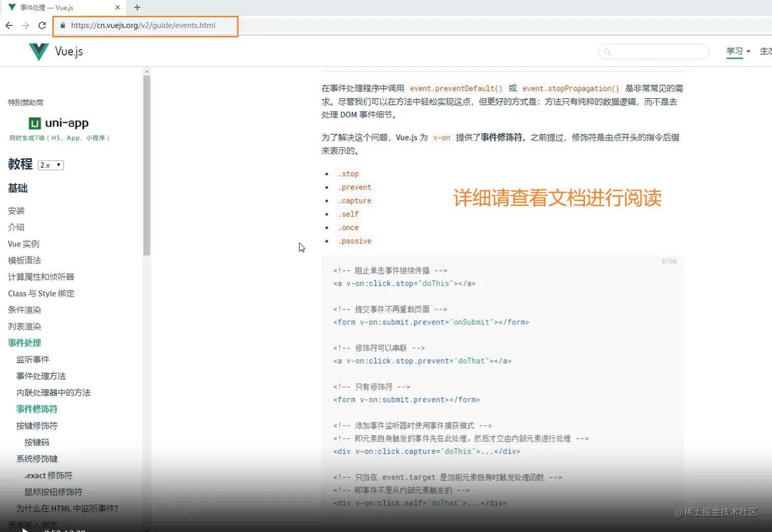Click the v-on:click.stop.prevent="doThat" code line
This screenshot has width=772, height=532.
[x=422, y=361]
